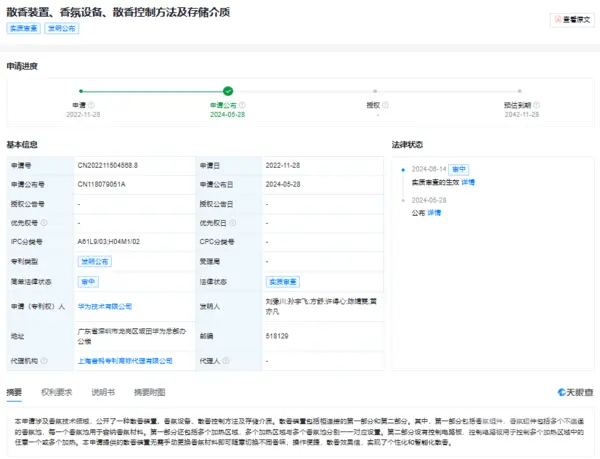Switch to the 权利要求 tab
This screenshot has width=600, height=459.
(x=58, y=392)
